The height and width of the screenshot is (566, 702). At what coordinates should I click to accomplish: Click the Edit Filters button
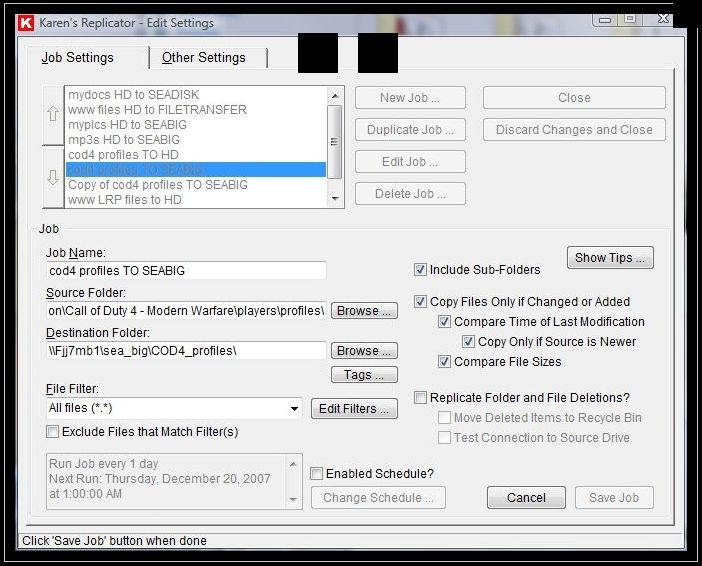(x=354, y=409)
